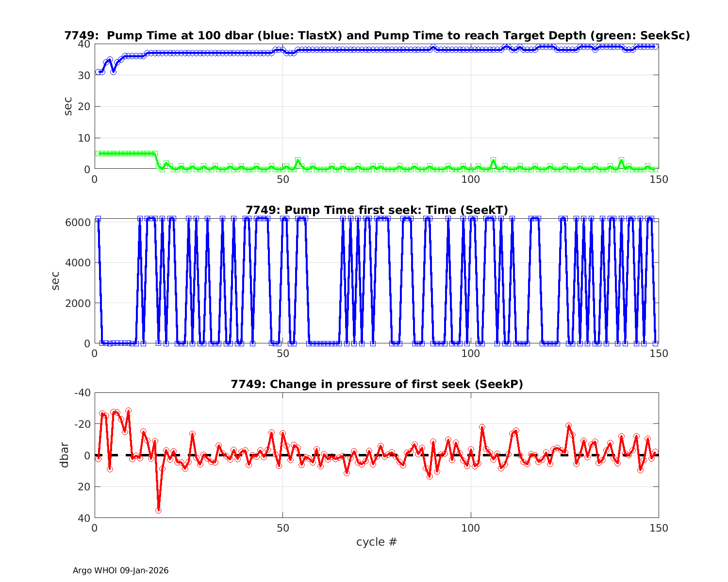Click the middle plot title ending in (SeekT)
This screenshot has width=728, height=582.
[x=377, y=210]
